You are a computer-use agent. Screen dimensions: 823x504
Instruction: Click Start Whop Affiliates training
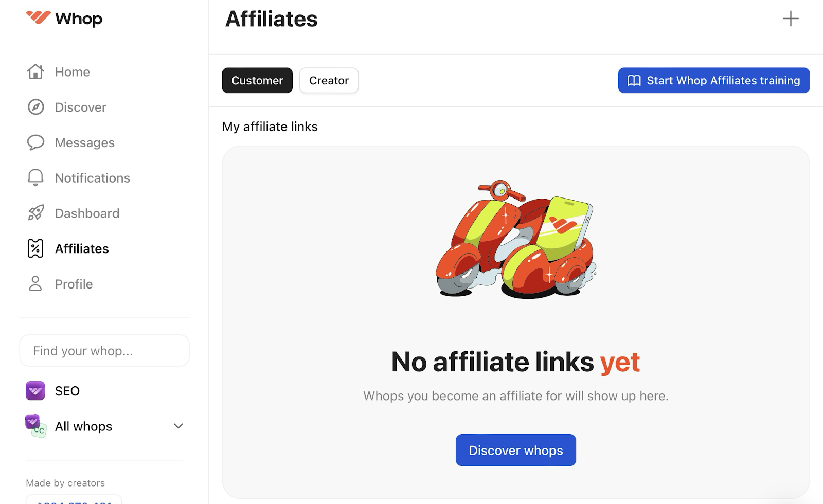pyautogui.click(x=713, y=80)
